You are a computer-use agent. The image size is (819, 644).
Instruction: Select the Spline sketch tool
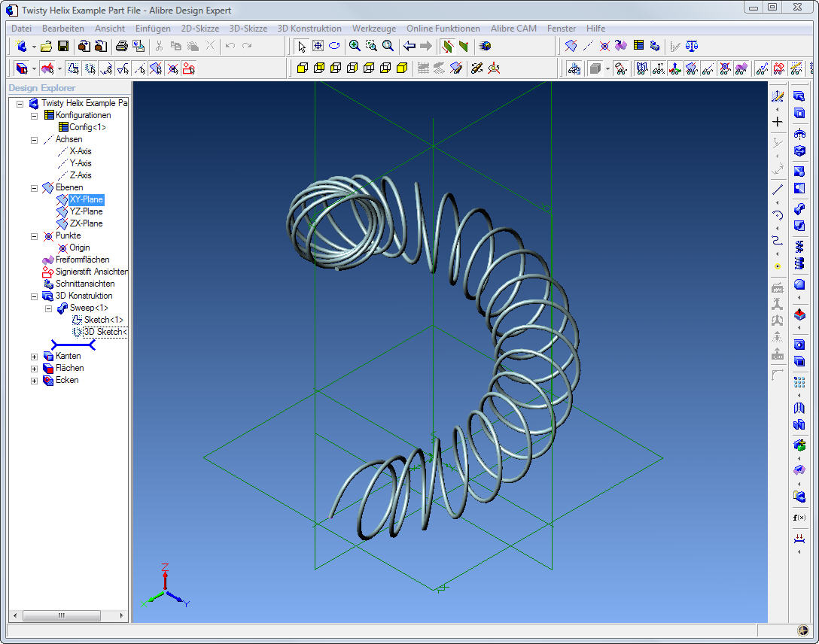(778, 241)
